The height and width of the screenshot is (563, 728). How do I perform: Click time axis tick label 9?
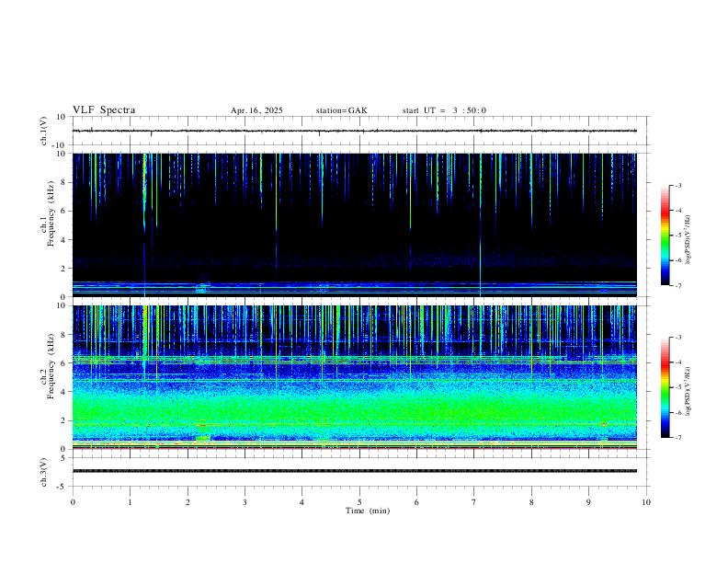pyautogui.click(x=588, y=502)
